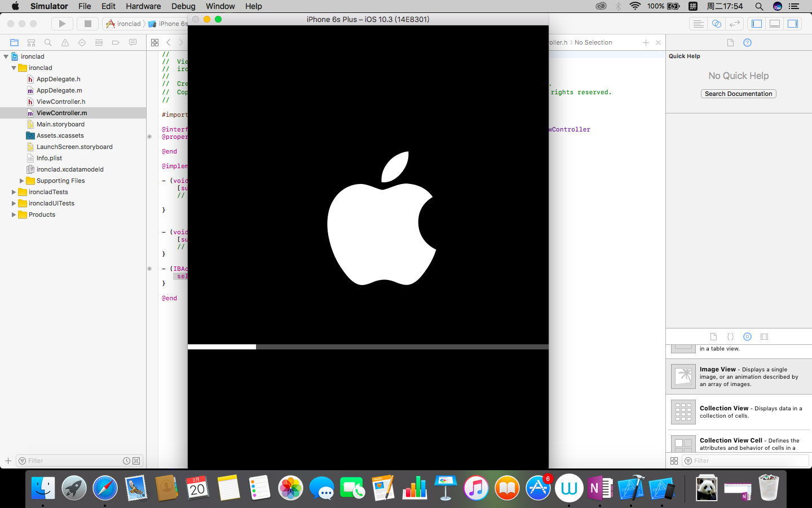Screen dimensions: 812x508
Task: Open the Hardware menu
Action: coord(143,6)
